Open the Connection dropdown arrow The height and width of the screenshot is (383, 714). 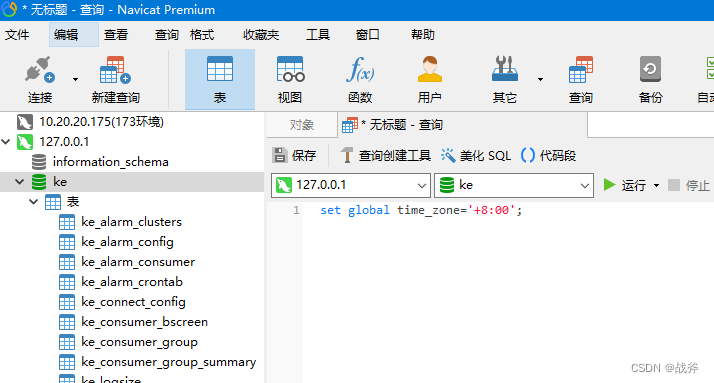point(75,79)
